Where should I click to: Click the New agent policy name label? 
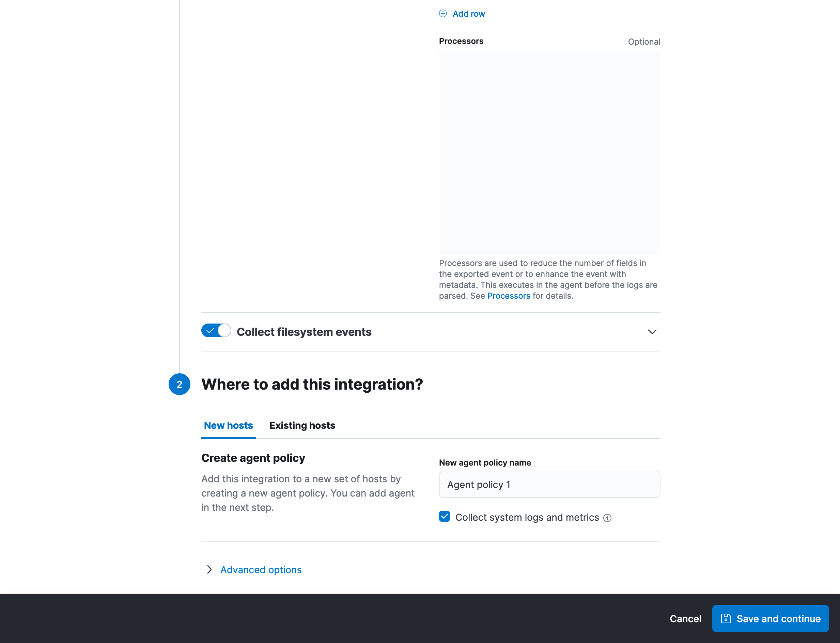(x=484, y=463)
